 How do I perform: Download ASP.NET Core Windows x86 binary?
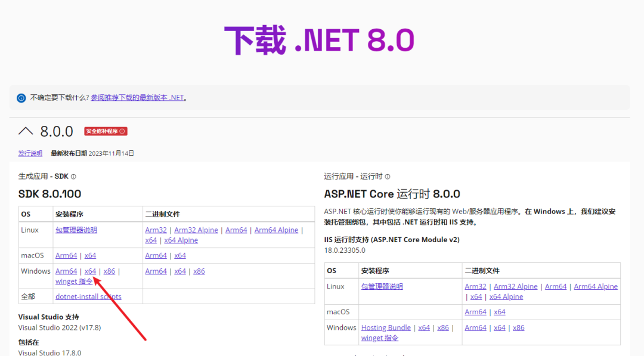(518, 327)
